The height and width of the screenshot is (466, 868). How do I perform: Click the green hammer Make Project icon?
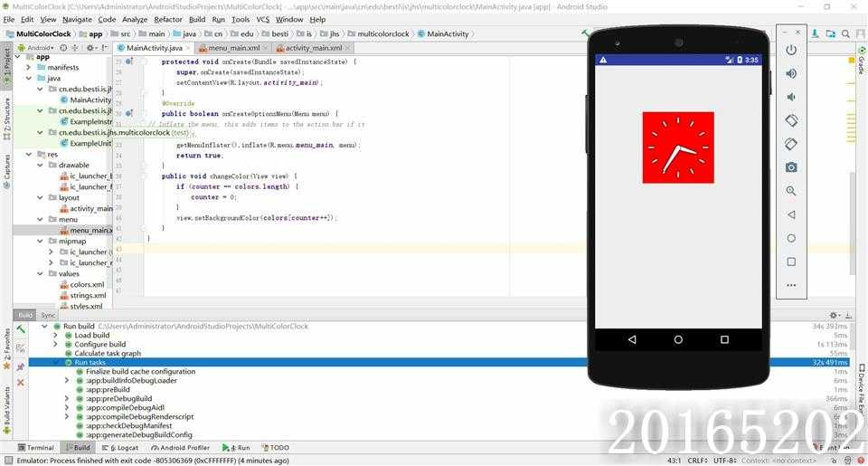(x=586, y=33)
